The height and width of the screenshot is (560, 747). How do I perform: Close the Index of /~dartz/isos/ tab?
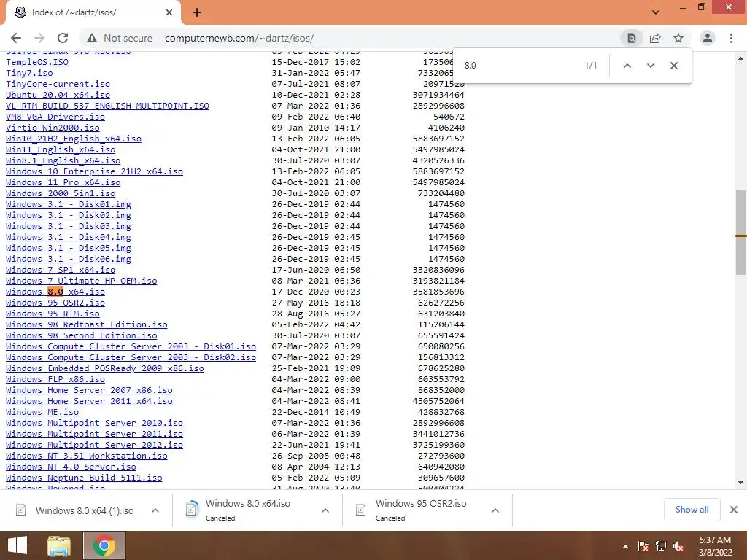(169, 12)
